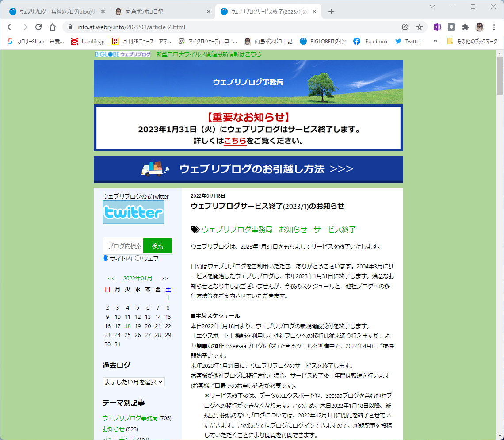
Task: Click the 過去ログ sidebar heading
Action: [x=116, y=365]
